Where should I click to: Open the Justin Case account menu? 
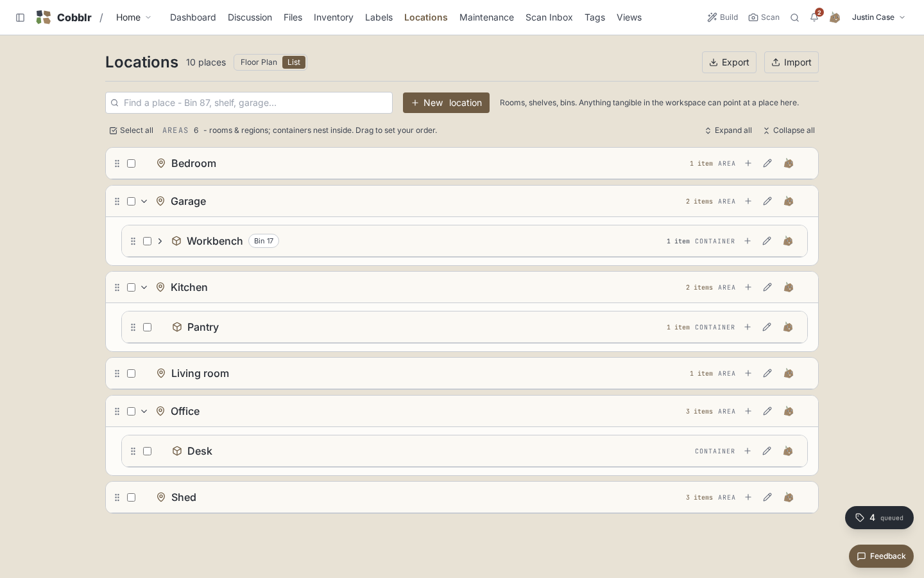tap(878, 17)
